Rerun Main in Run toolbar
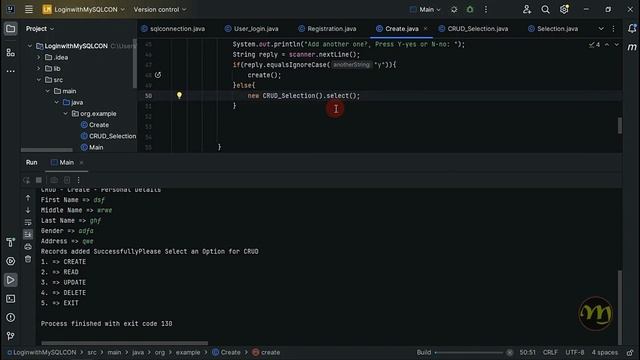The width and height of the screenshot is (640, 360). click(x=27, y=180)
